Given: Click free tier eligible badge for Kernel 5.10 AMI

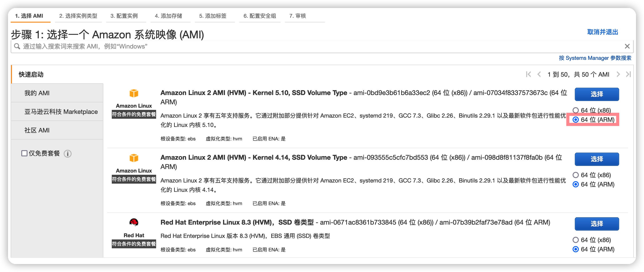Looking at the screenshot, I should (x=134, y=114).
